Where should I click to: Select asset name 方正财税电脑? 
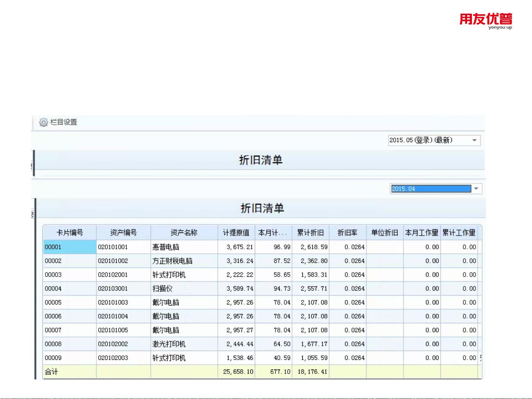coord(172,261)
